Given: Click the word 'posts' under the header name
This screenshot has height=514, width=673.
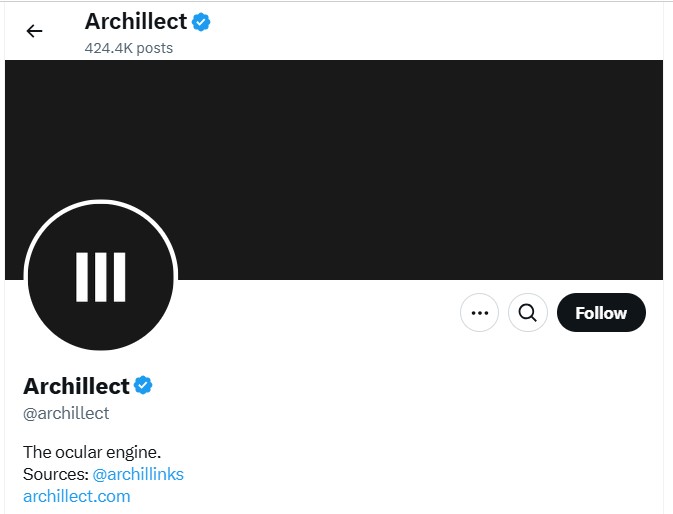Looking at the screenshot, I should 156,48.
